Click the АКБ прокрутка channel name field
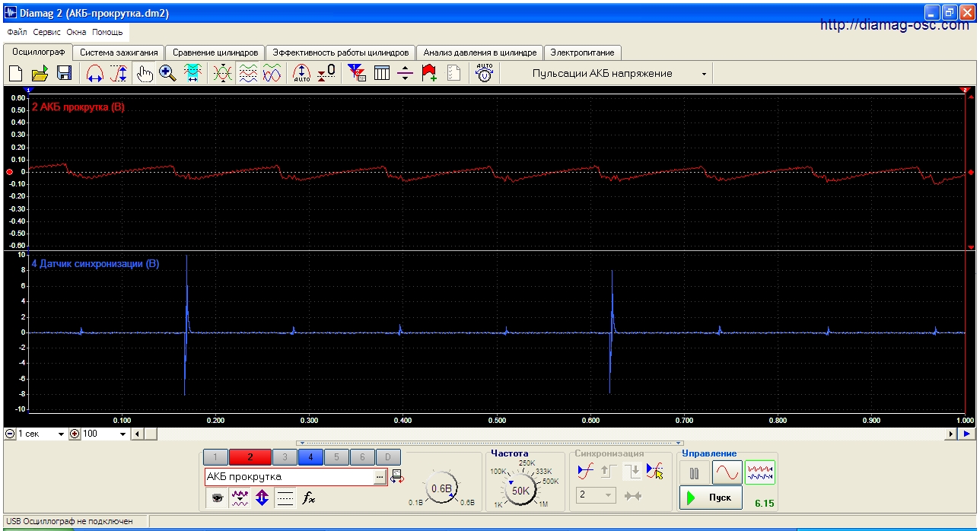Viewport: 980px width, 531px height. [x=289, y=477]
